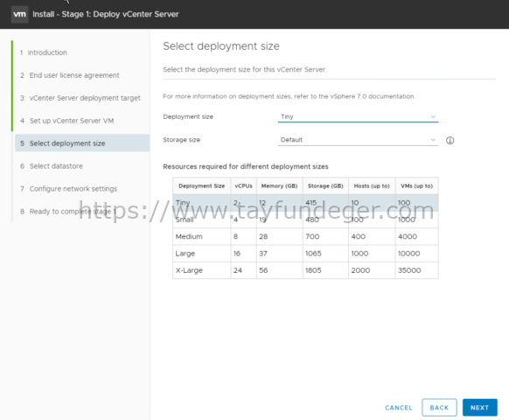Click the vCPUs column header
The height and width of the screenshot is (420, 509).
(243, 185)
